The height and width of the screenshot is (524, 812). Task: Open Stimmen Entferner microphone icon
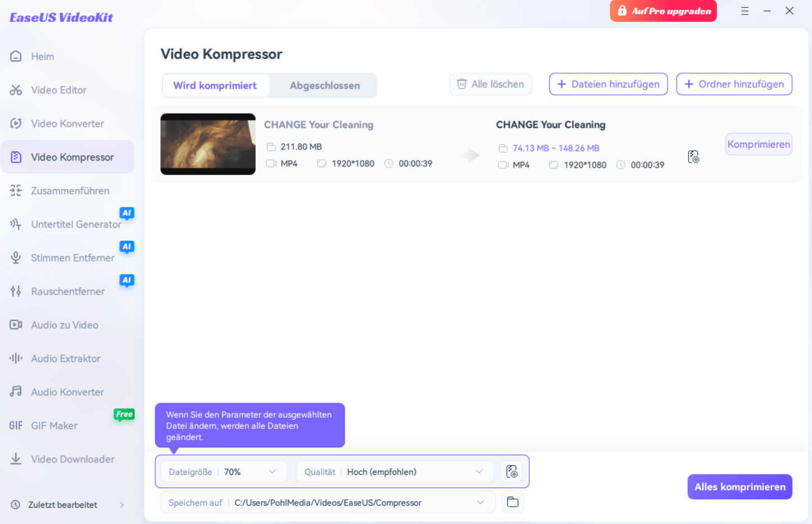coord(16,258)
